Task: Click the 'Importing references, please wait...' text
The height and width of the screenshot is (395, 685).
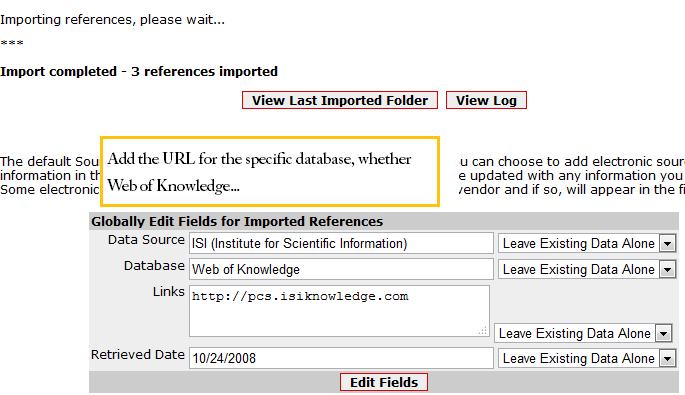Action: [112, 20]
